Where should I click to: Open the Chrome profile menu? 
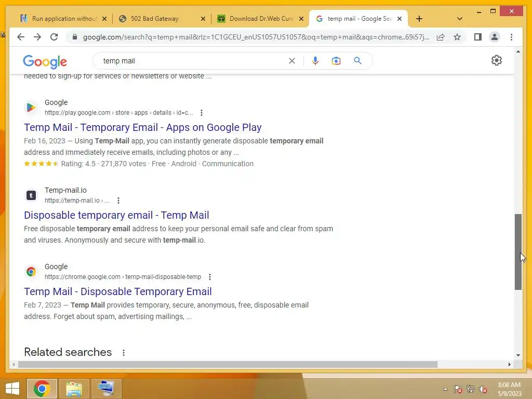(x=495, y=37)
